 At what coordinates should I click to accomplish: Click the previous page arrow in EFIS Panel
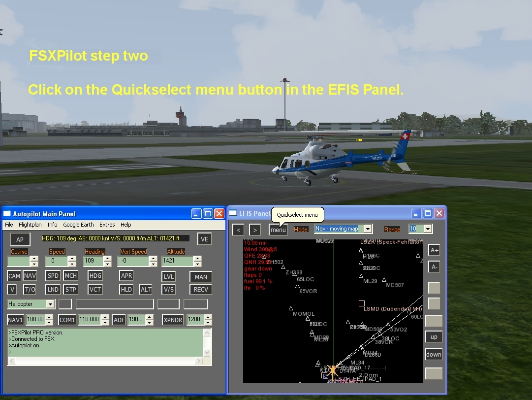pyautogui.click(x=238, y=230)
